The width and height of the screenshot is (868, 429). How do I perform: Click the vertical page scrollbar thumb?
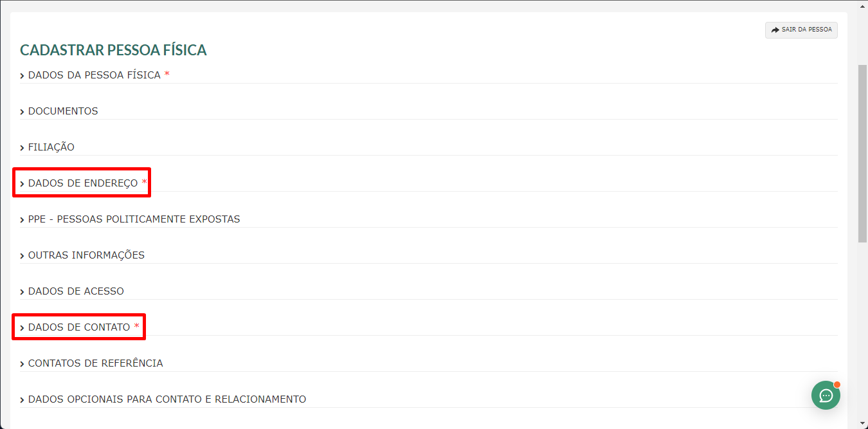click(862, 153)
